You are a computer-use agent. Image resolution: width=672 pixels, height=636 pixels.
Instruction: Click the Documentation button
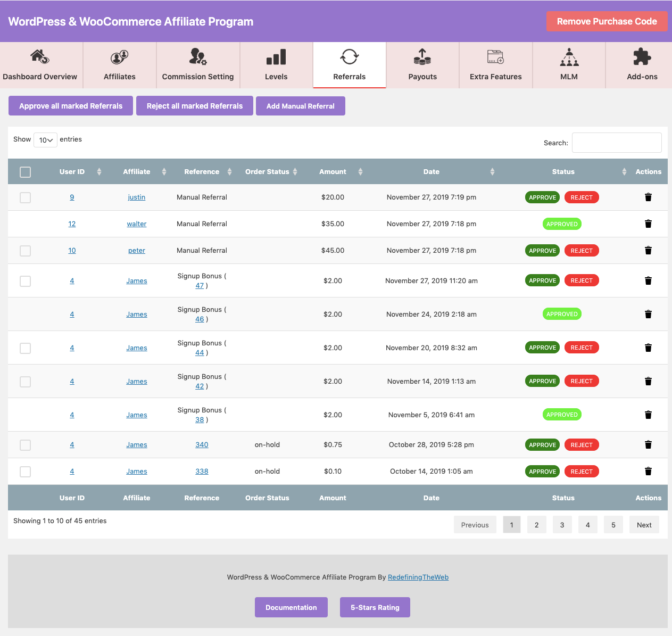click(x=291, y=607)
